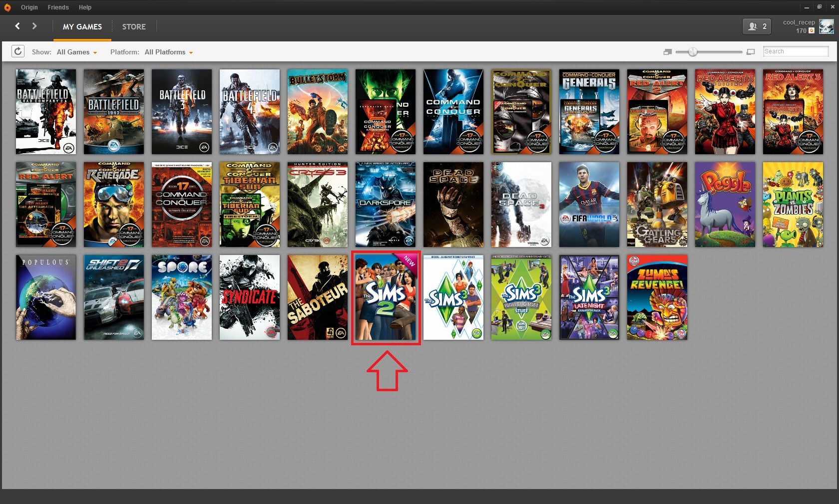Select The Sims 2 game tile

point(386,297)
